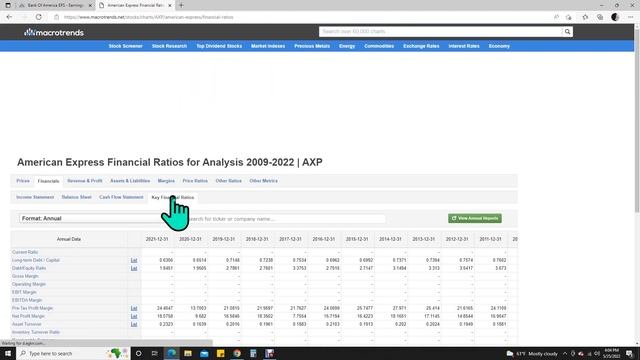The width and height of the screenshot is (640, 360).
Task: Open a new browser tab with plus icon
Action: point(181,5)
